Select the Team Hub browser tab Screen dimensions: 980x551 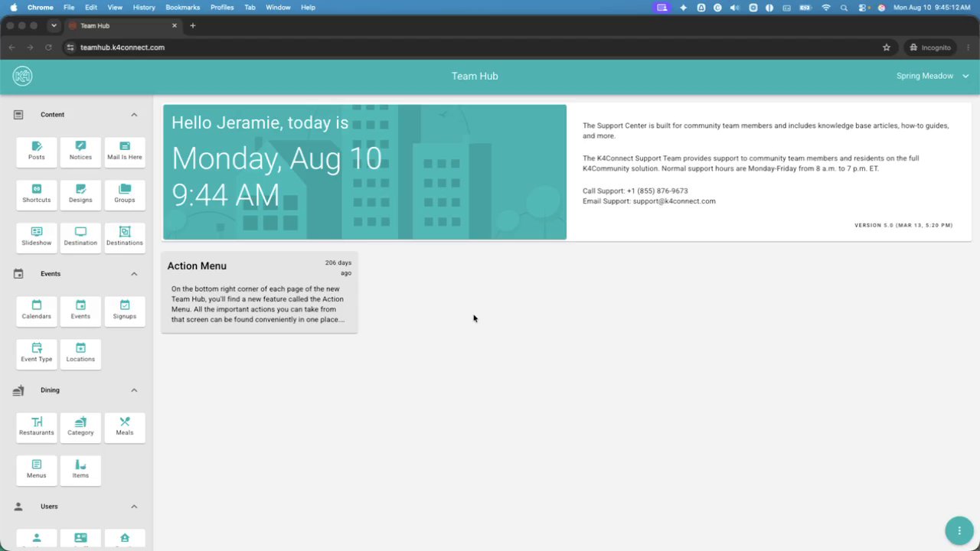click(122, 25)
